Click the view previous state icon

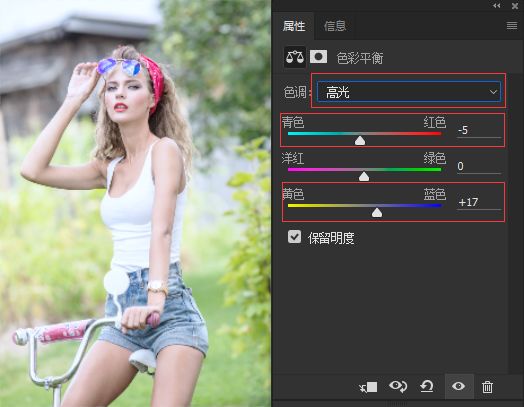point(398,386)
